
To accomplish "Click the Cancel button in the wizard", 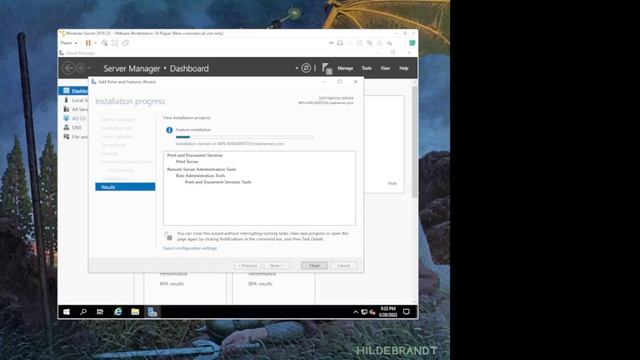I will click(x=344, y=266).
